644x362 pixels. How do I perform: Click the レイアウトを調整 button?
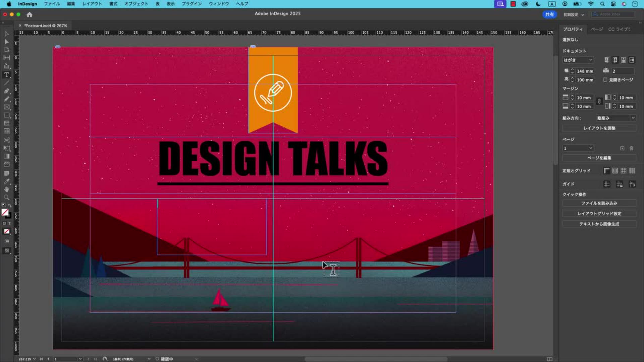(599, 128)
